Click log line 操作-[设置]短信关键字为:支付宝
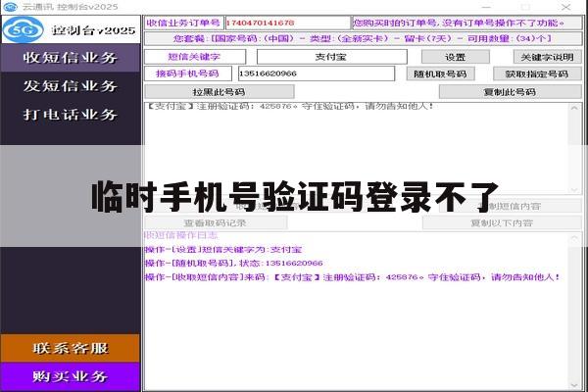The image size is (588, 392). pyautogui.click(x=223, y=250)
